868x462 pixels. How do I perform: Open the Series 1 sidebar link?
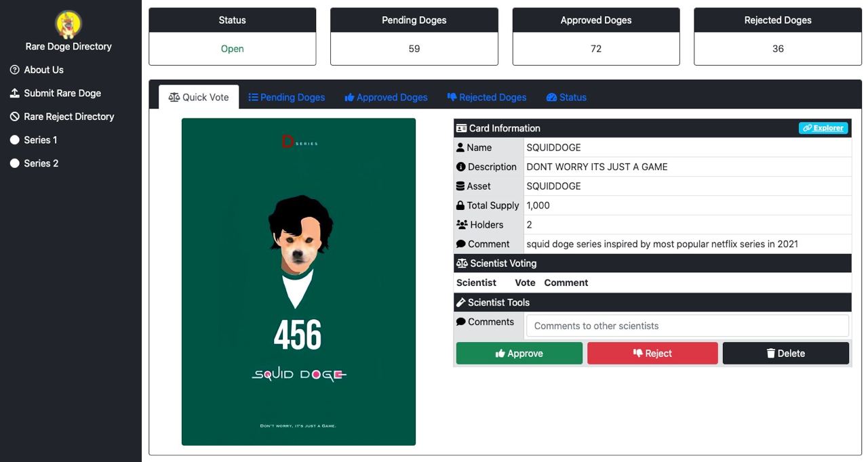click(x=40, y=140)
